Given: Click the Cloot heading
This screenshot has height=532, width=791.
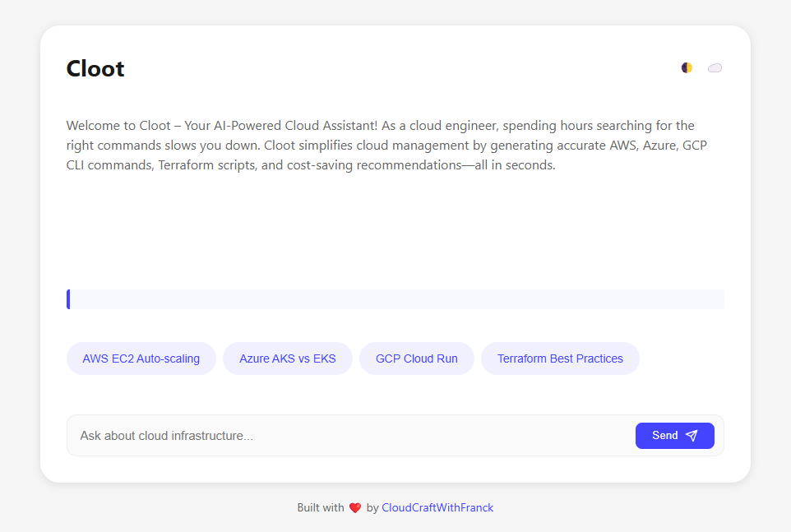Looking at the screenshot, I should 95,68.
